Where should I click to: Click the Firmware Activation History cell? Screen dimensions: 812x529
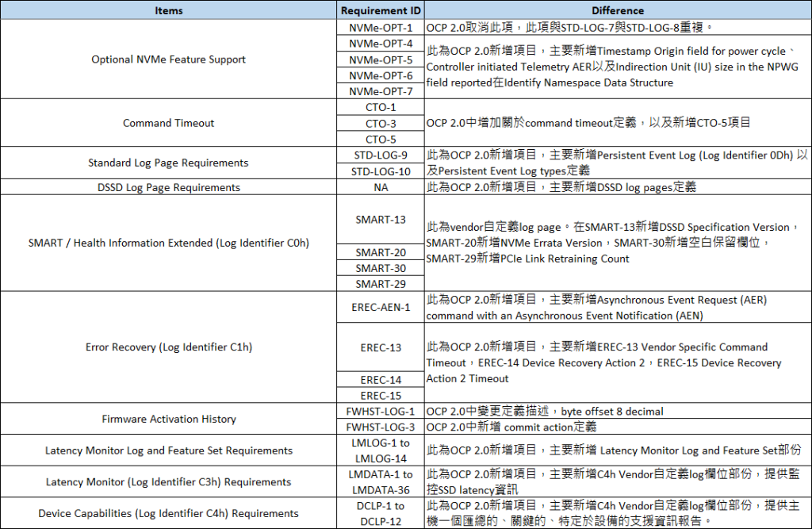pos(168,419)
